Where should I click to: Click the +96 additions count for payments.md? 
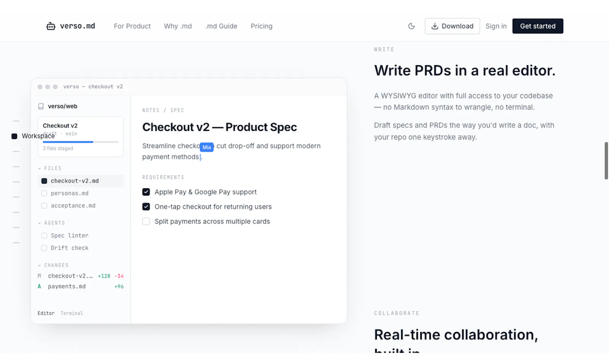coord(119,286)
